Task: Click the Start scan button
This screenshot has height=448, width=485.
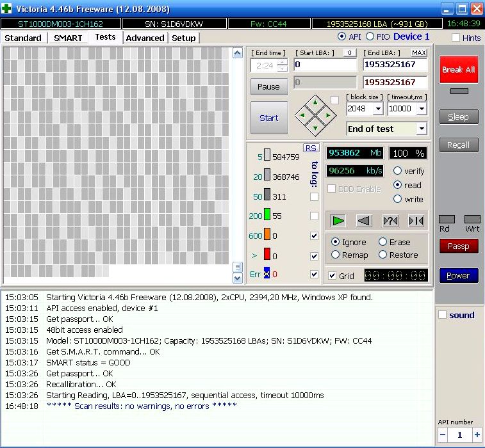Action: coord(269,118)
